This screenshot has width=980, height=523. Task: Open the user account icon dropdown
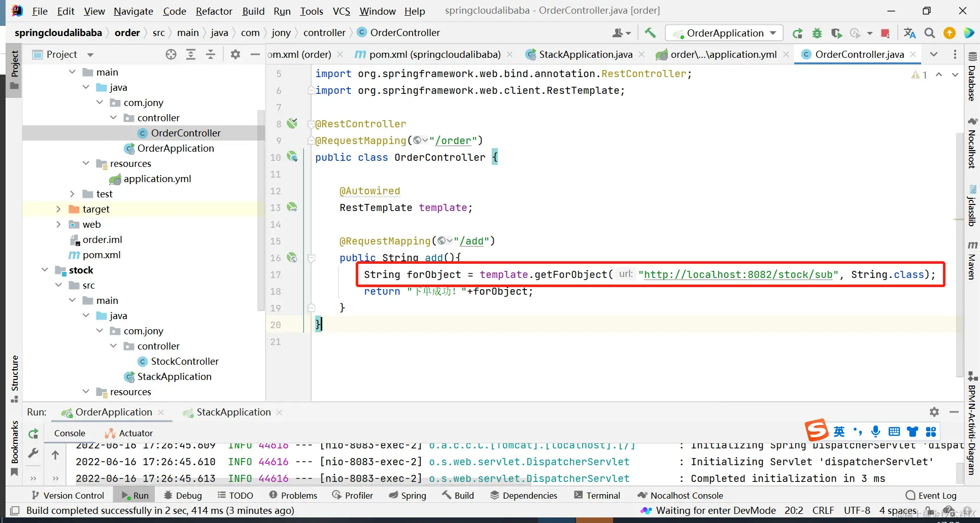pyautogui.click(x=621, y=33)
